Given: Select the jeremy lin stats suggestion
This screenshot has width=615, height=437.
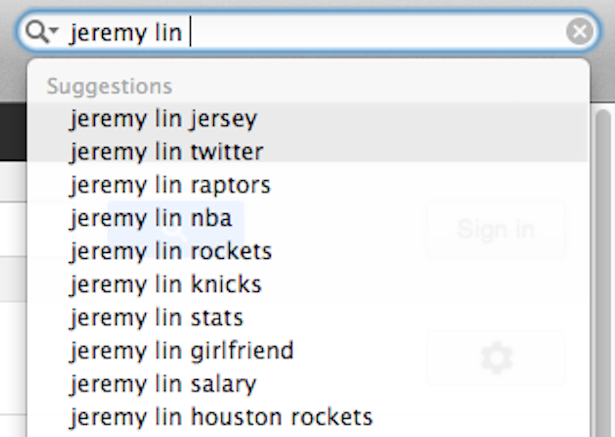Looking at the screenshot, I should [308, 317].
